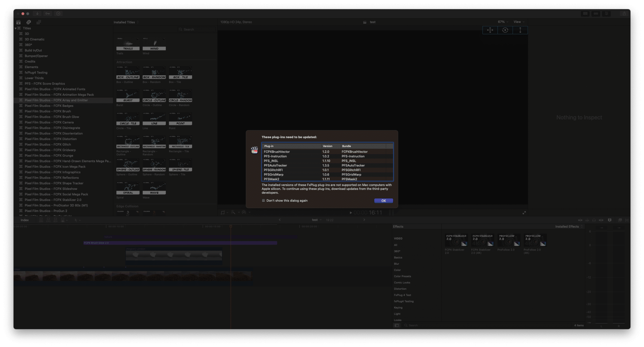Click OK in the plug-ins update dialog
644x347 pixels.
point(383,201)
